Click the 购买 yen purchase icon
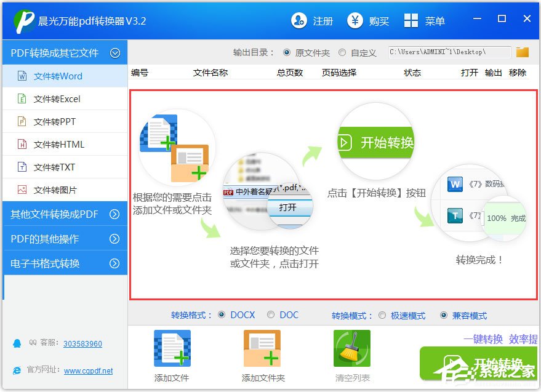 pos(355,21)
